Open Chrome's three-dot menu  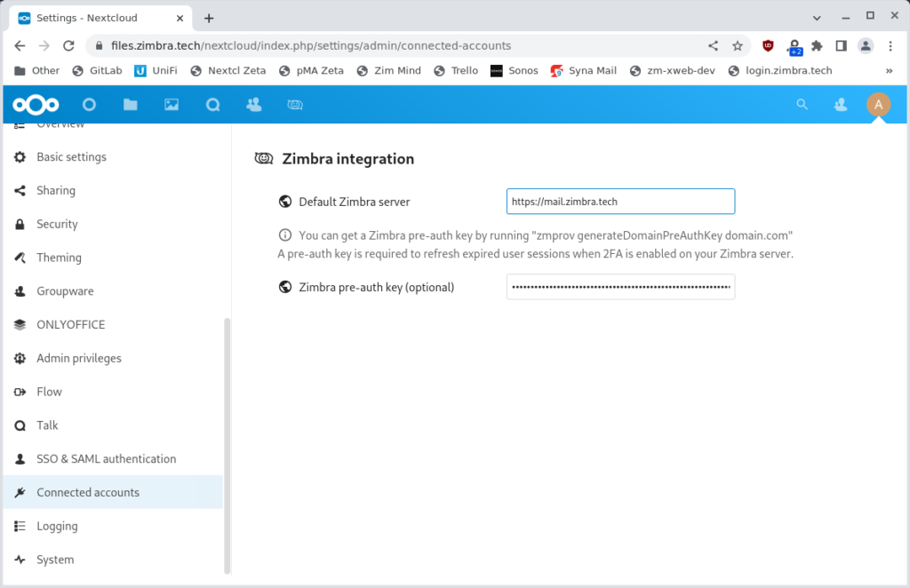[890, 45]
